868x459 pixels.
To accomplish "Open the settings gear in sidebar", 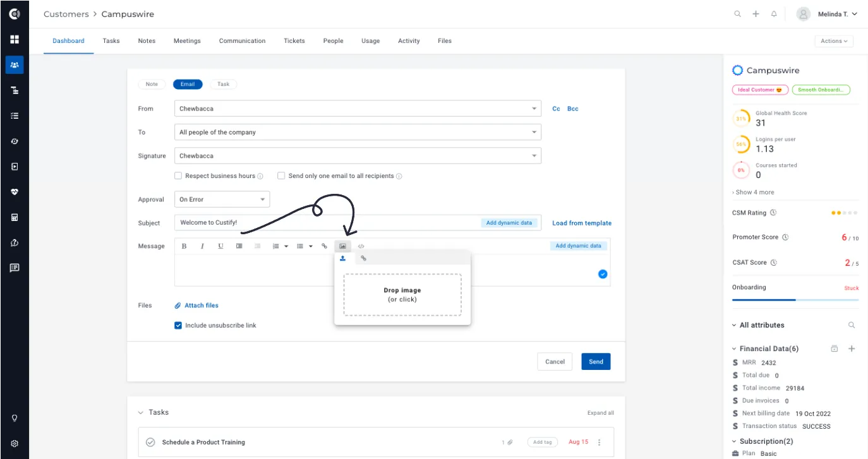I will click(15, 444).
